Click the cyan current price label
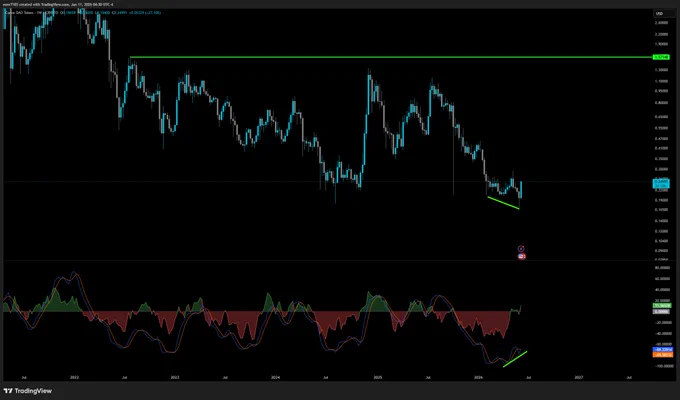Viewport: 680px width, 400px height. pyautogui.click(x=661, y=184)
